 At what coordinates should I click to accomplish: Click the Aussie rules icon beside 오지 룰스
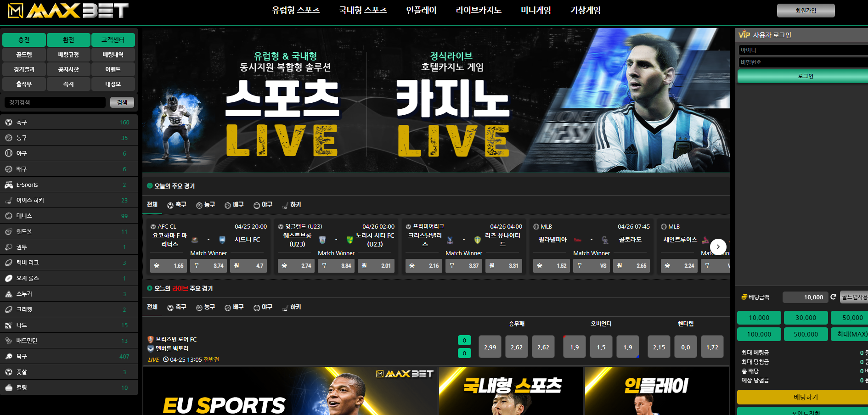(9, 278)
